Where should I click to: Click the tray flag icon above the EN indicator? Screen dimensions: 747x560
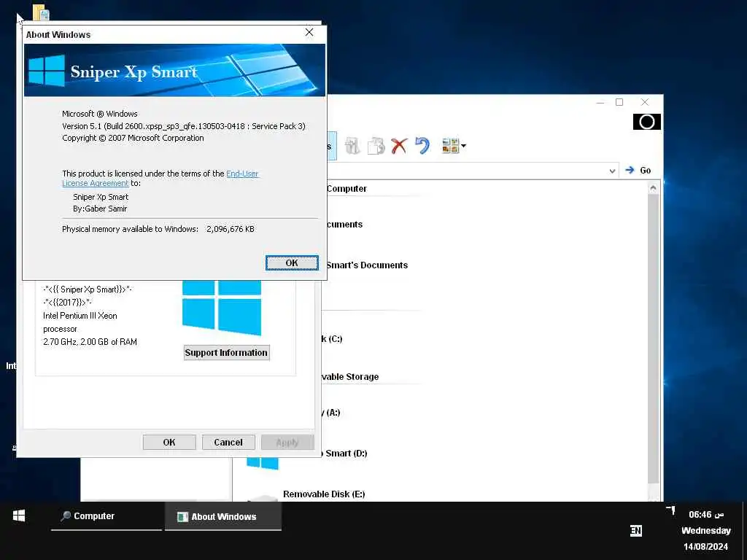(671, 510)
